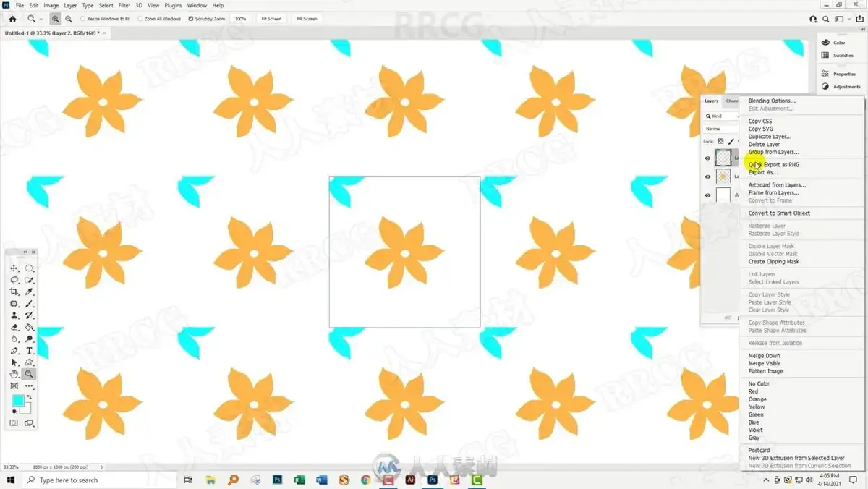The height and width of the screenshot is (489, 868).
Task: Select the Blur tool
Action: (14, 339)
